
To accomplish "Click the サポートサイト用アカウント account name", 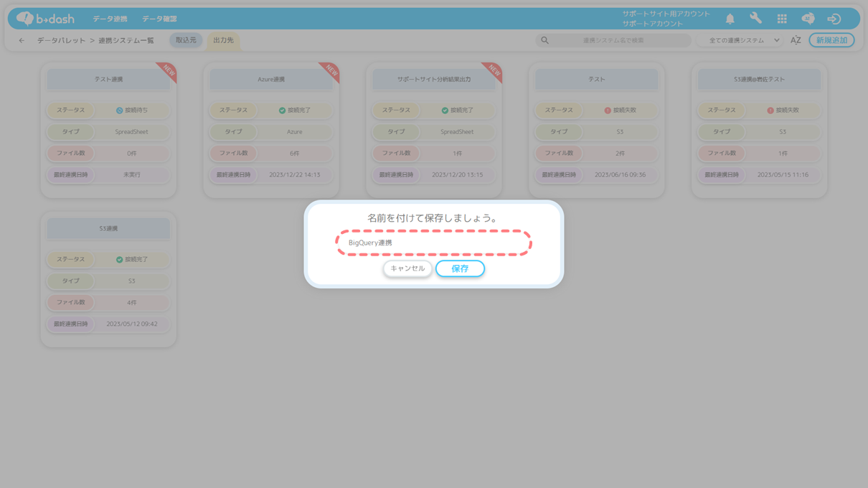I will pos(666,14).
